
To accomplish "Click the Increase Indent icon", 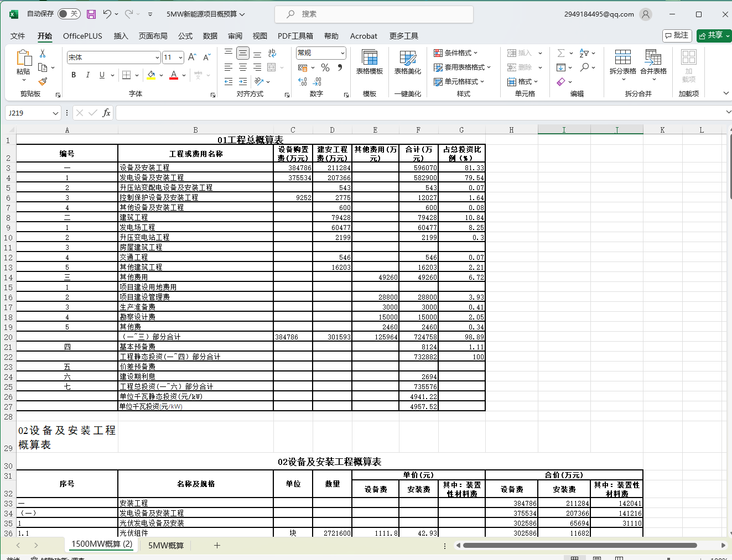I will tap(243, 81).
